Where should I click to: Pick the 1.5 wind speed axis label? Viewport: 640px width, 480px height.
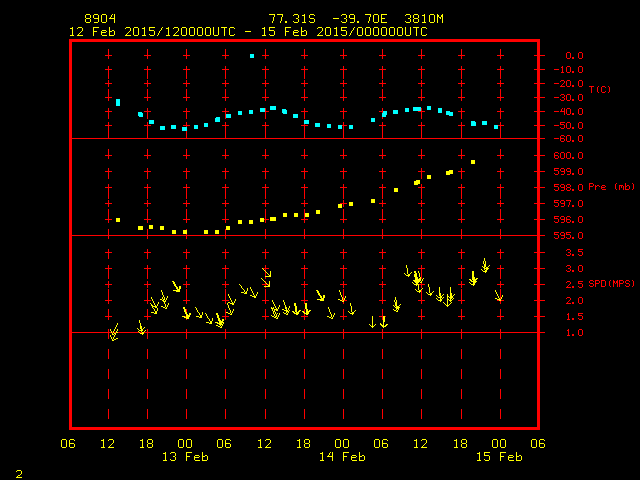coord(574,317)
